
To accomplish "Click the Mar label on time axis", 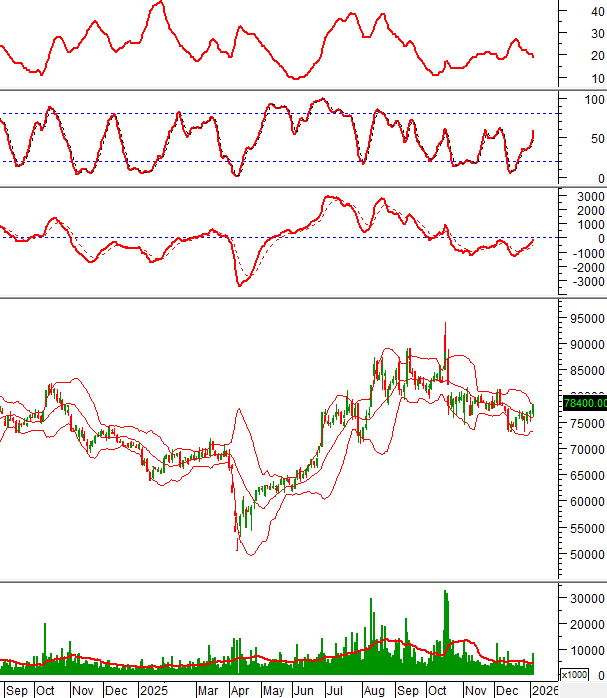I will (x=208, y=690).
